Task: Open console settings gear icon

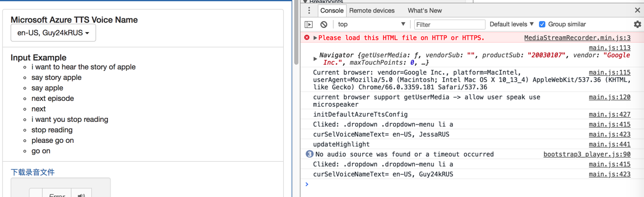Action: coord(637,24)
